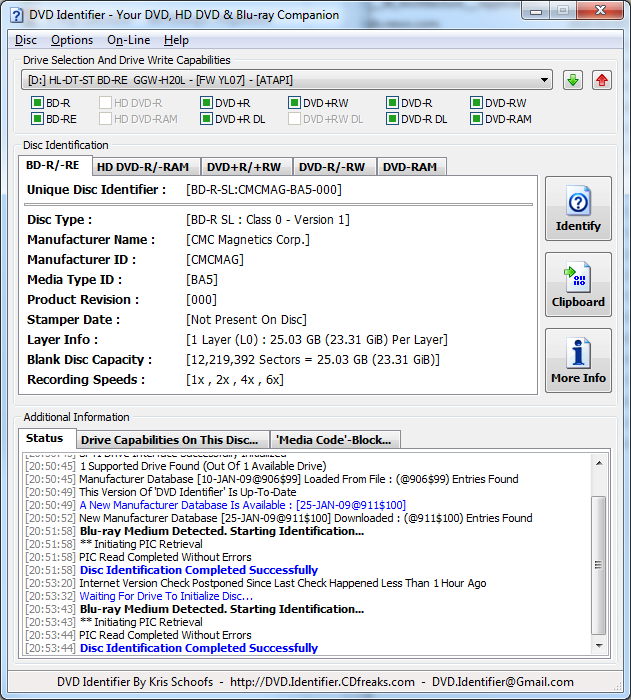Minimize the DVD Identifier window
Viewport: 631px width, 700px height.
(x=535, y=11)
